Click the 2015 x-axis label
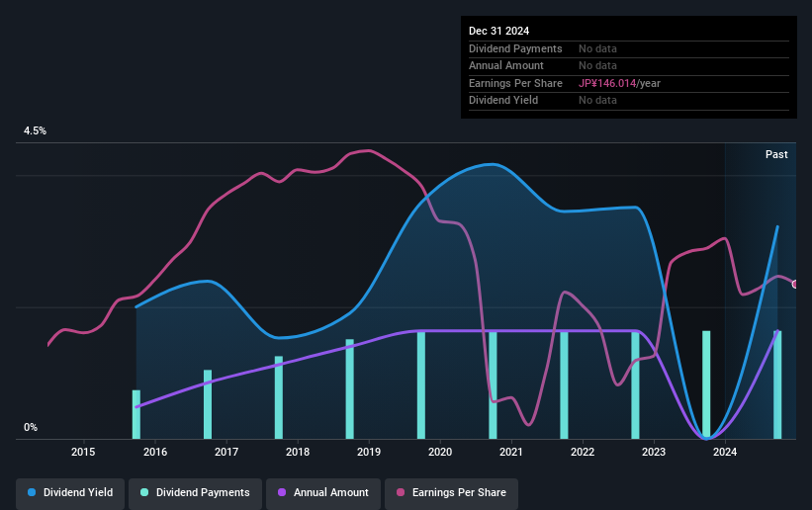The height and width of the screenshot is (510, 812). tap(83, 452)
